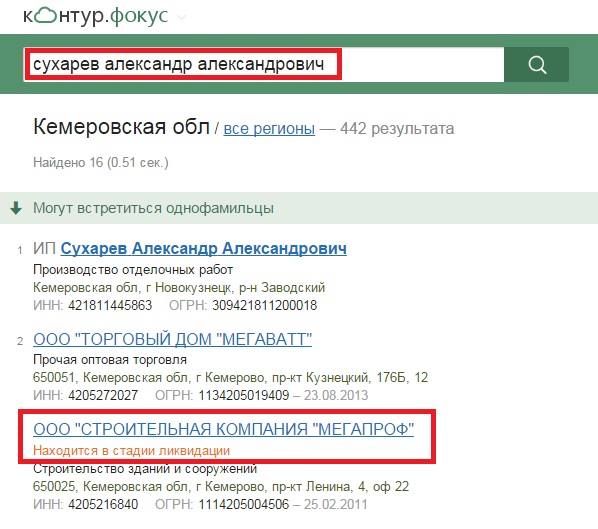The image size is (598, 529).
Task: Click the registration date 23.08.2013
Action: click(x=336, y=396)
